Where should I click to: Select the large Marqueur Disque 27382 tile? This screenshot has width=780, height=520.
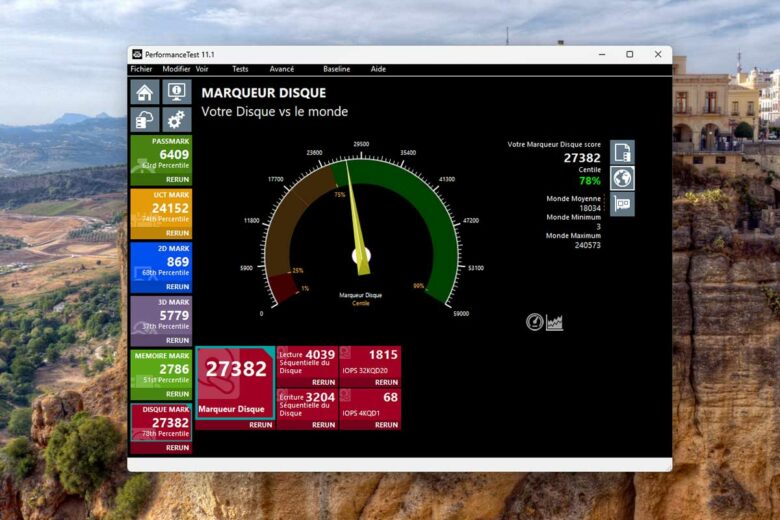[x=235, y=382]
